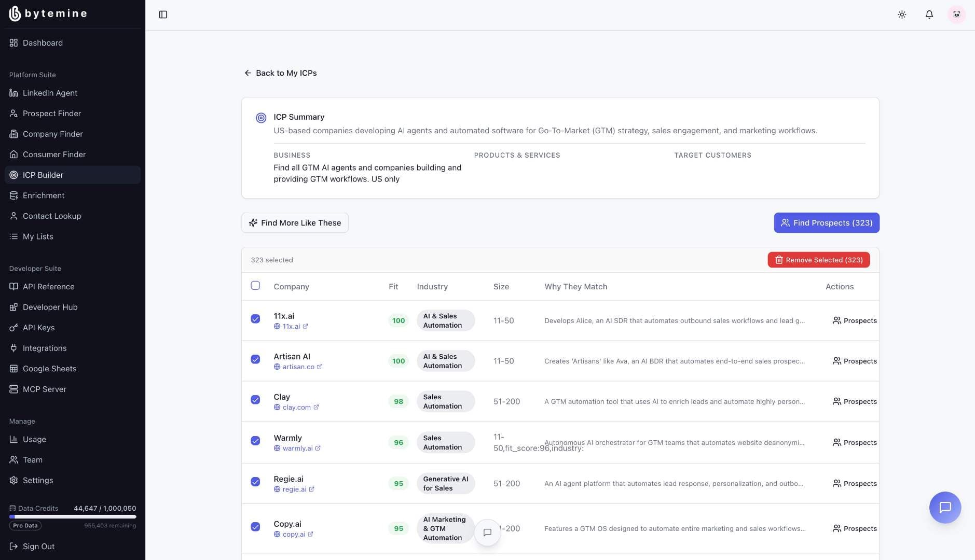Click Remove Selected (323) button
The image size is (975, 560).
click(x=818, y=260)
